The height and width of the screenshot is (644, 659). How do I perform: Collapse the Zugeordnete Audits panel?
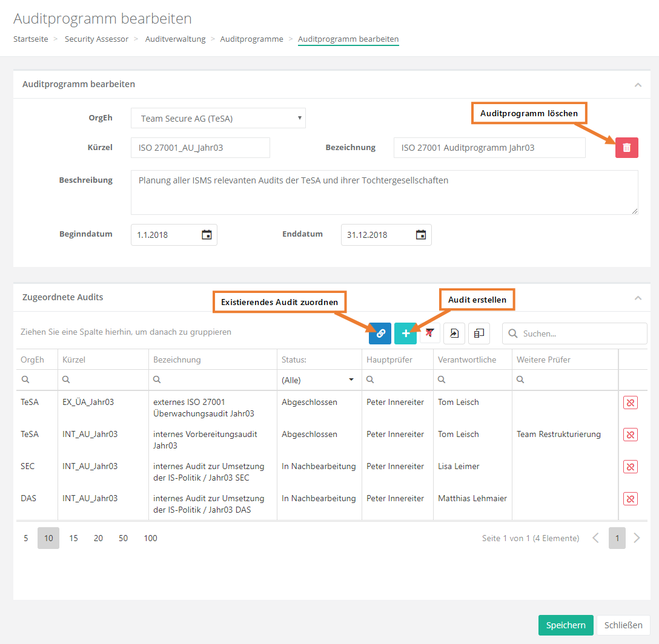638,298
